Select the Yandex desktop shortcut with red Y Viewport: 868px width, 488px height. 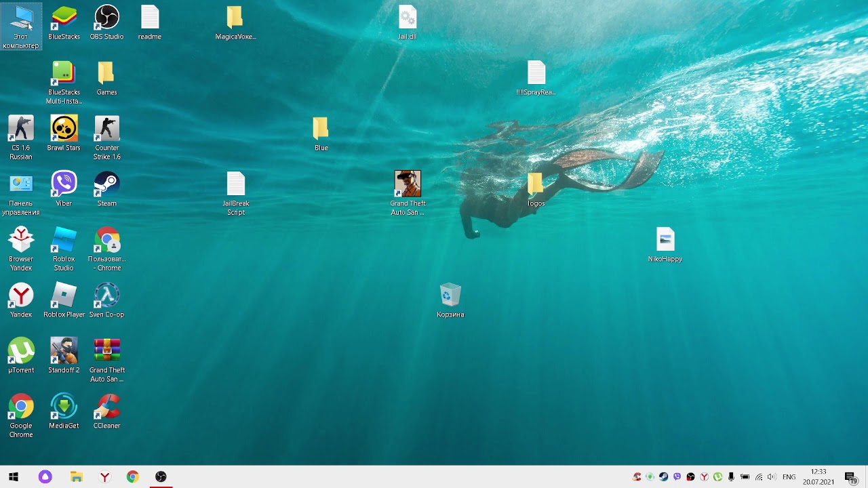[x=21, y=301]
